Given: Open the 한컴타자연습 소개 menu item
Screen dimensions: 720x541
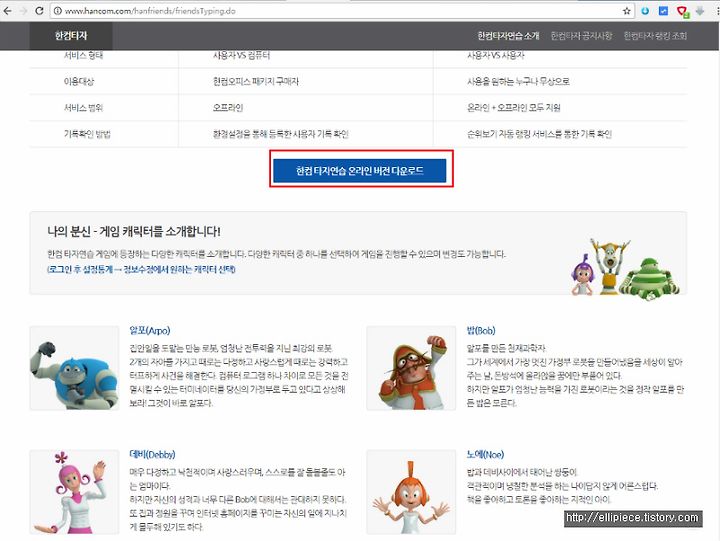Looking at the screenshot, I should pyautogui.click(x=508, y=36).
